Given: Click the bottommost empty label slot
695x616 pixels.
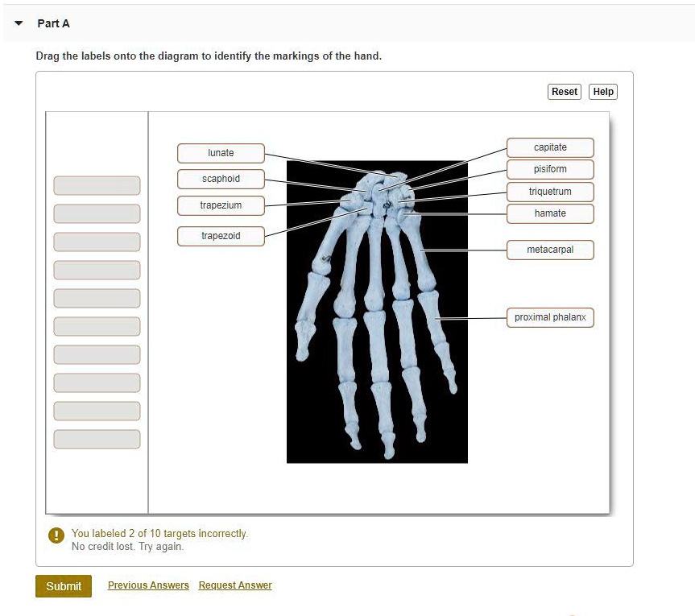Looking at the screenshot, I should (x=97, y=439).
